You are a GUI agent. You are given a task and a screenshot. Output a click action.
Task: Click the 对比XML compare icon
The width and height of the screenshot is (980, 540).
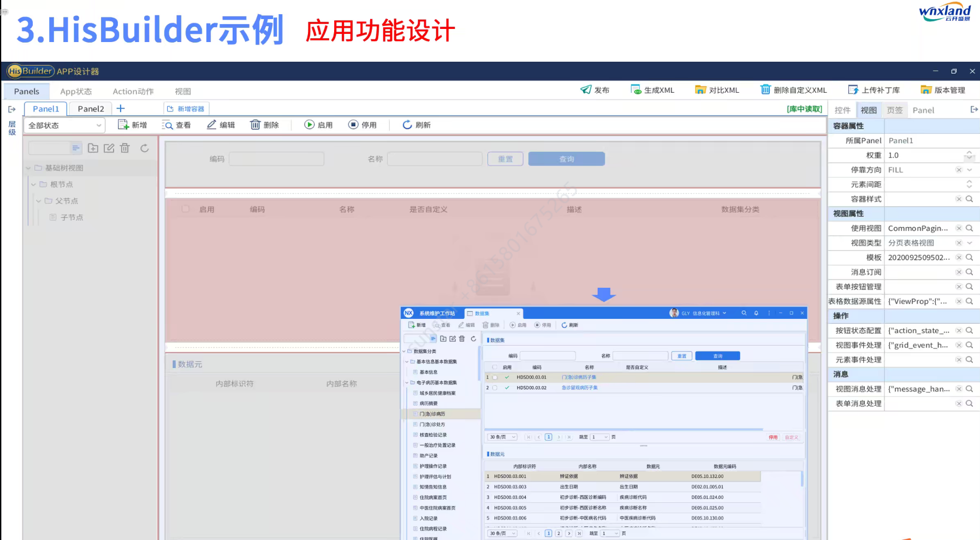pyautogui.click(x=700, y=90)
